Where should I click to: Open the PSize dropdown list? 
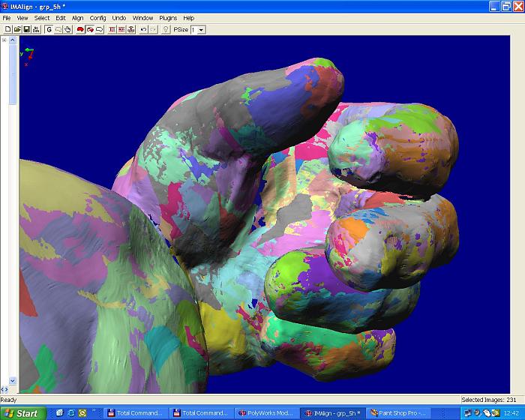pos(201,29)
